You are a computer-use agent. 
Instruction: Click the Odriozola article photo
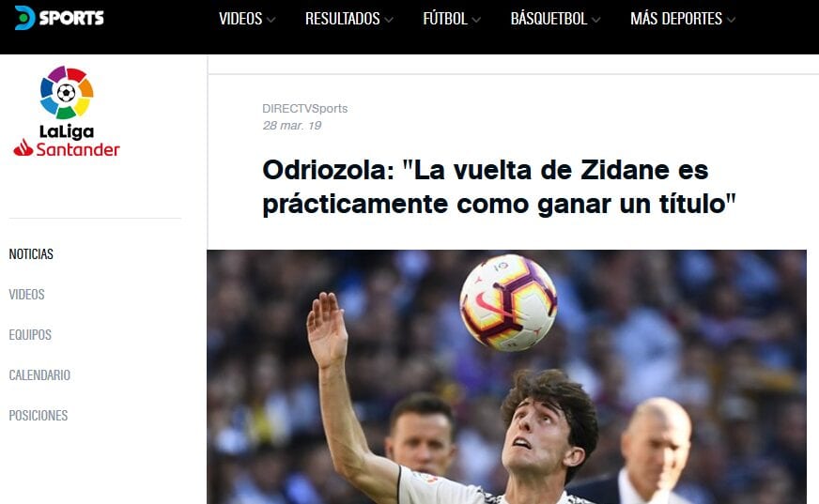506,376
